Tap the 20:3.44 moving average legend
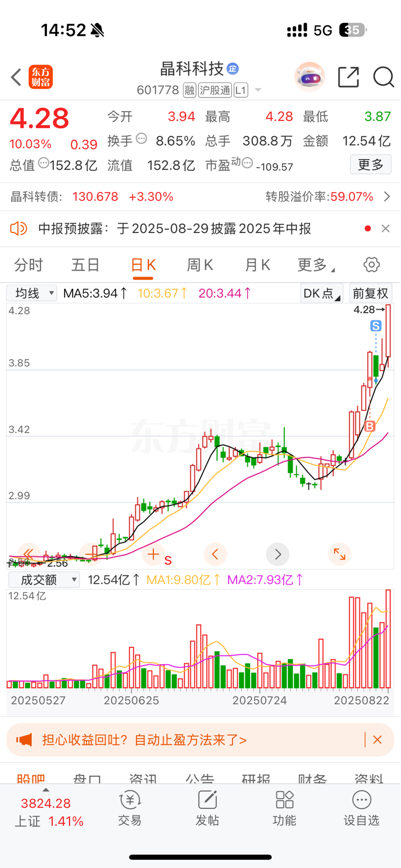 (x=225, y=293)
